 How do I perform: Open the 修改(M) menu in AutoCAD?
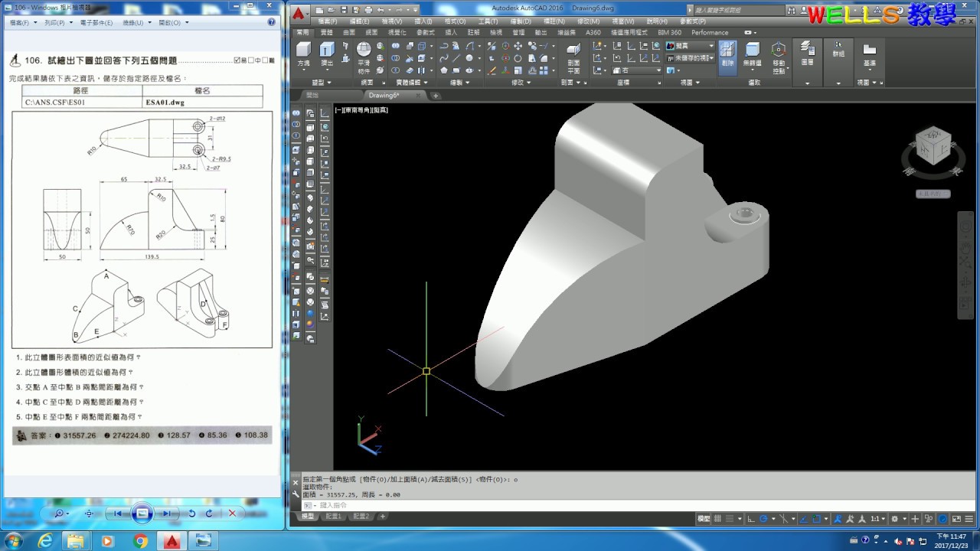(x=589, y=21)
